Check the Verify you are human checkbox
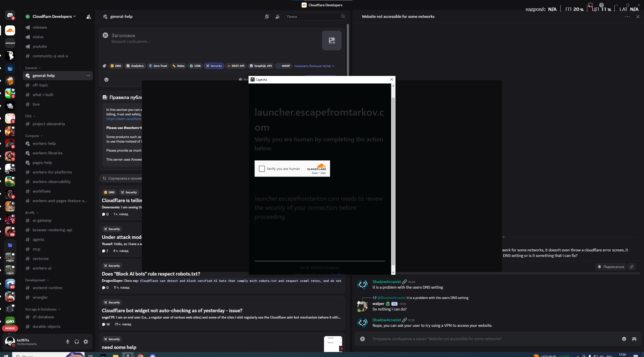The height and width of the screenshot is (357, 644). coord(262,169)
